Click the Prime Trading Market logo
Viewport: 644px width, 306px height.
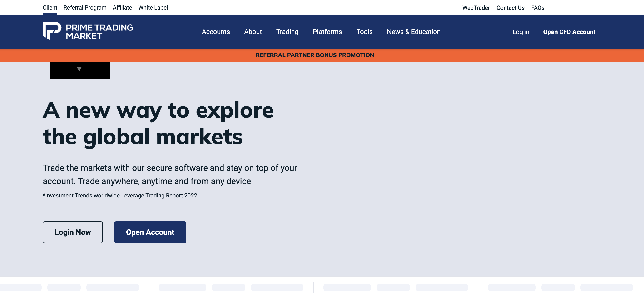point(88,31)
